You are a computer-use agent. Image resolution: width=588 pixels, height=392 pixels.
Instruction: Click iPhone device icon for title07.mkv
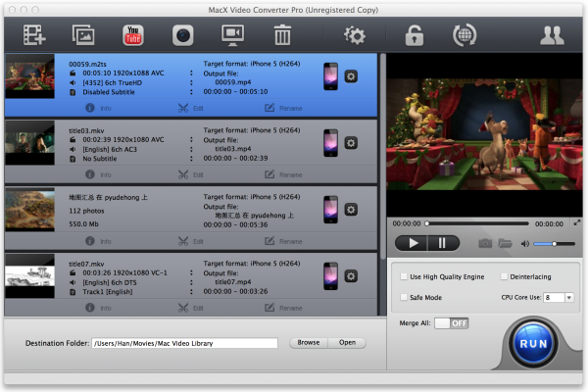point(331,276)
